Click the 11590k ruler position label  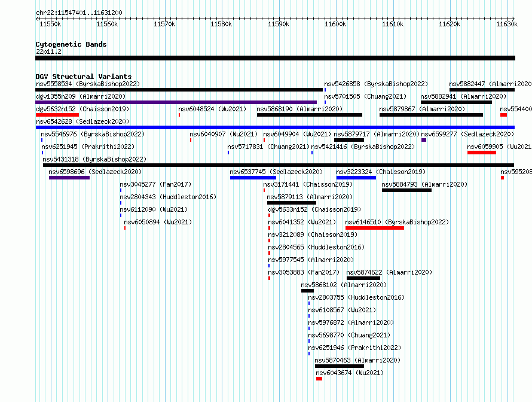point(279,24)
